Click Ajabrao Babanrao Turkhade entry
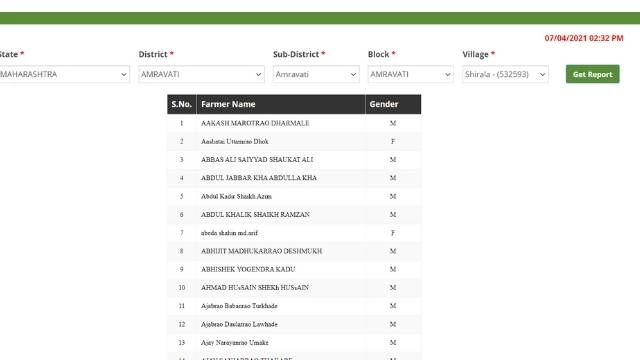Viewport: 640px width, 360px height. 239,306
